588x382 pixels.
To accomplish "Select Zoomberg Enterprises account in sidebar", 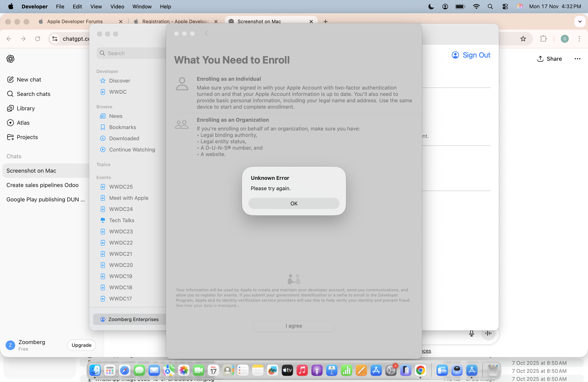I will tap(133, 319).
